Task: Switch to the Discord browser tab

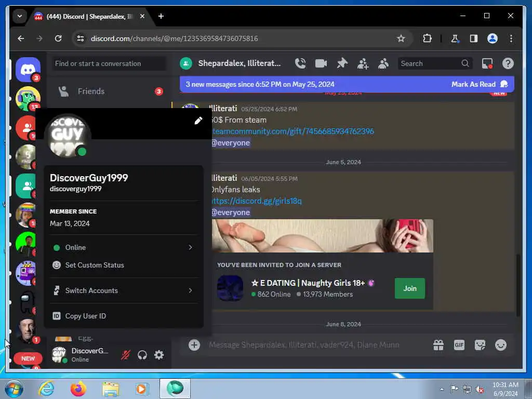Action: click(89, 16)
